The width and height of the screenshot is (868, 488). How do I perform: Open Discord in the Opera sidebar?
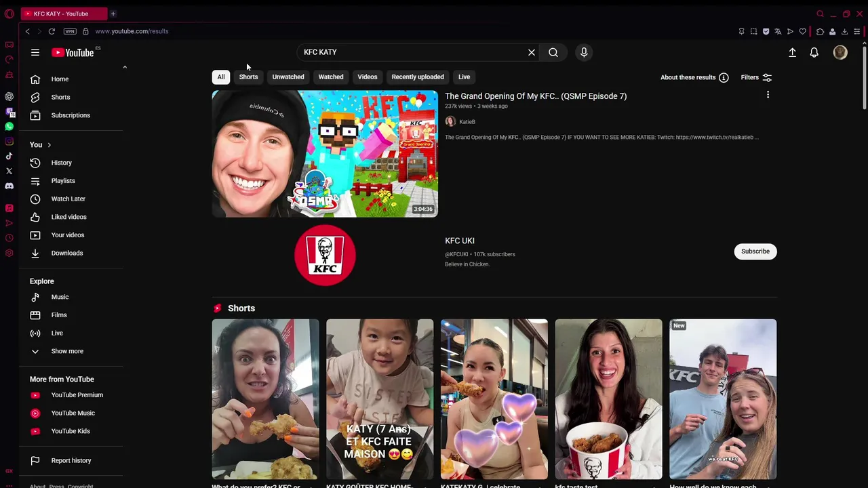(9, 186)
